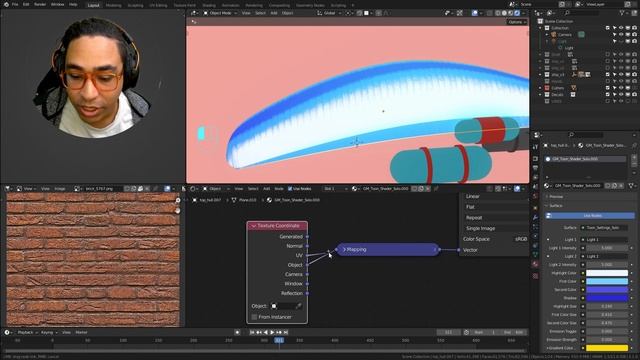Image resolution: width=640 pixels, height=360 pixels.
Task: Switch to the Layout workspace tab
Action: pos(93,5)
